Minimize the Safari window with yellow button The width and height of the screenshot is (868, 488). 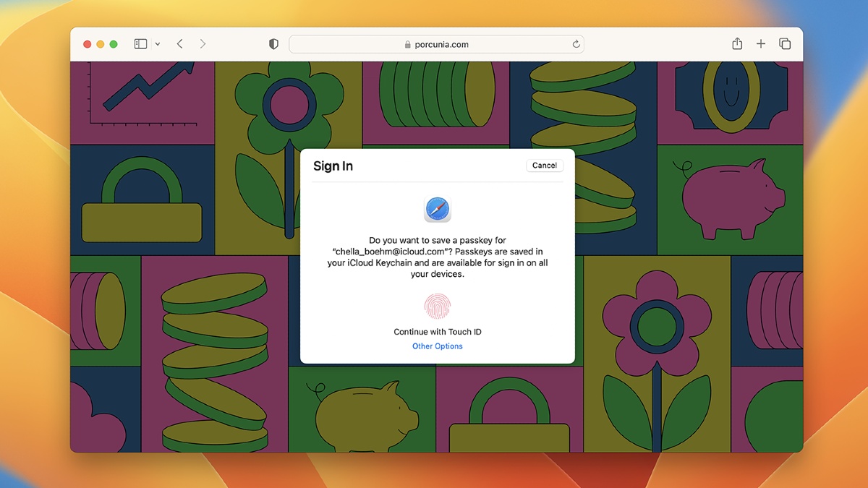[x=101, y=44]
